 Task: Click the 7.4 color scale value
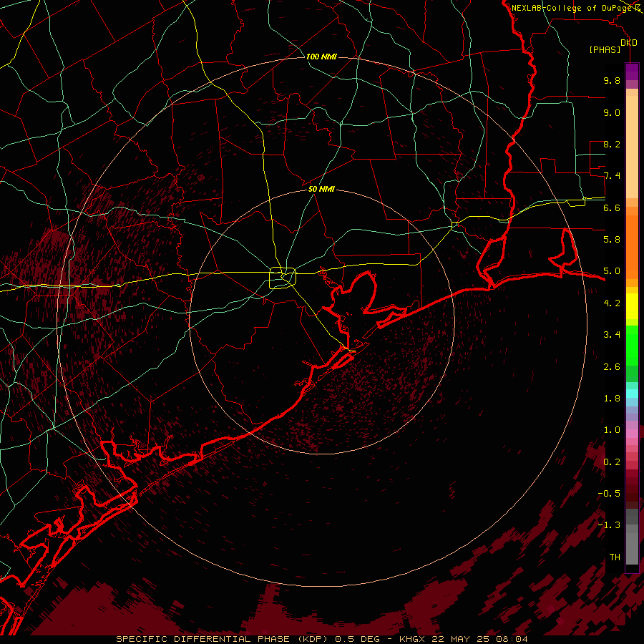tap(612, 176)
